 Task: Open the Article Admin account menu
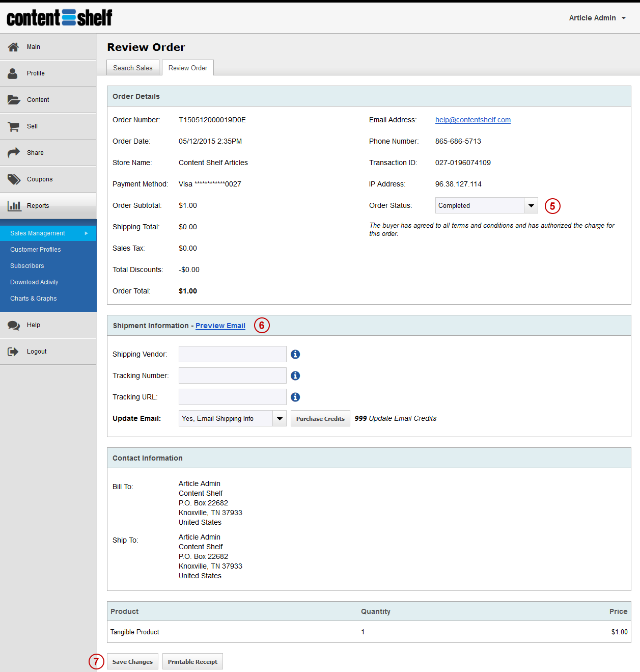pyautogui.click(x=598, y=18)
